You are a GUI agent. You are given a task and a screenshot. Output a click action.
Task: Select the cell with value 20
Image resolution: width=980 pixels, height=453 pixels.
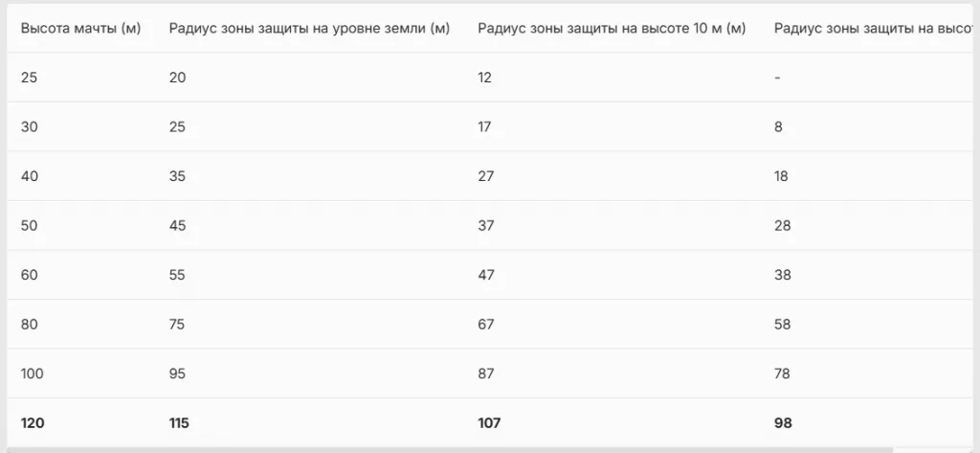(x=177, y=78)
